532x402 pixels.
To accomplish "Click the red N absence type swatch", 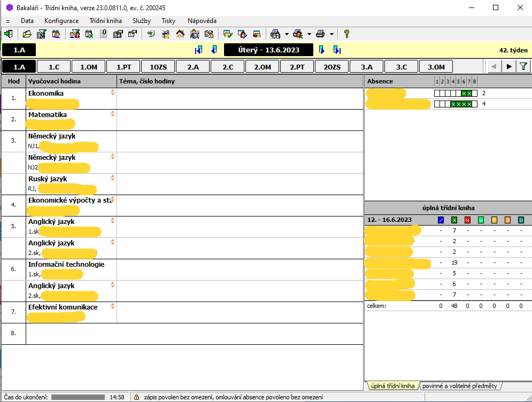I will [467, 220].
